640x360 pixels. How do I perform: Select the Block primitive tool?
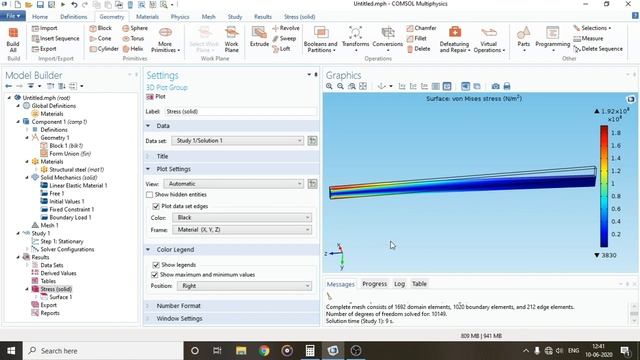pyautogui.click(x=100, y=28)
